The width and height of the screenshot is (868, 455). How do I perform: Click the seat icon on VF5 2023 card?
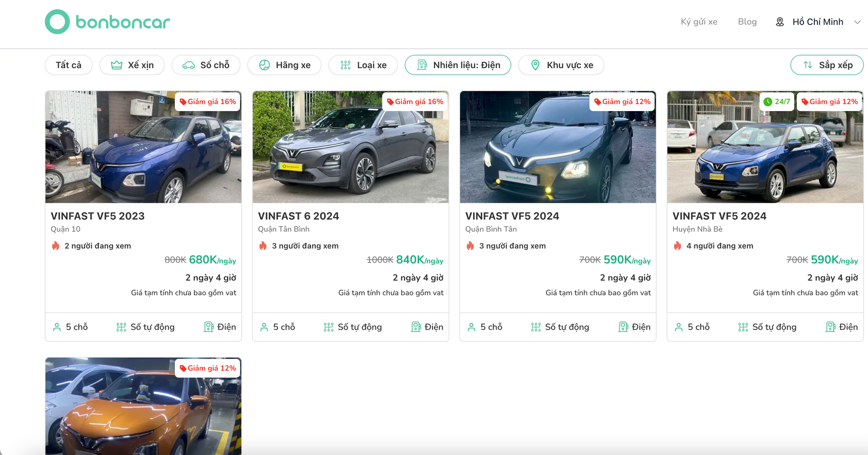coord(57,327)
